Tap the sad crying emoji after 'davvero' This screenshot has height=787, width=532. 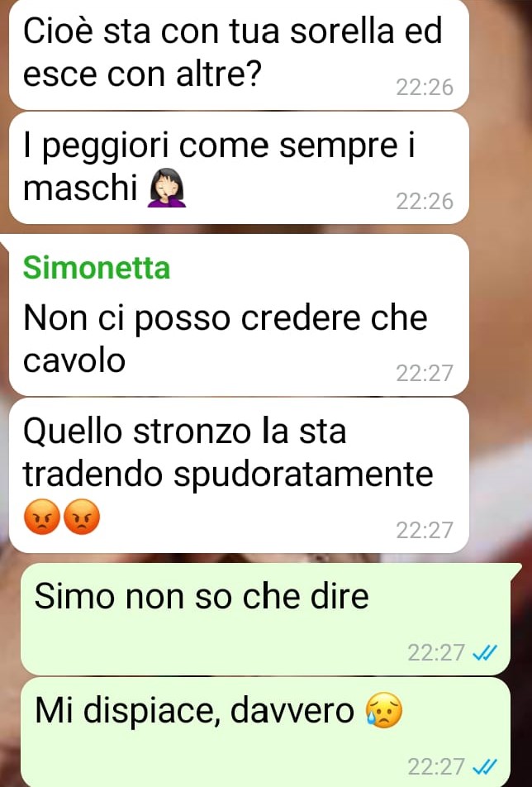tap(384, 711)
